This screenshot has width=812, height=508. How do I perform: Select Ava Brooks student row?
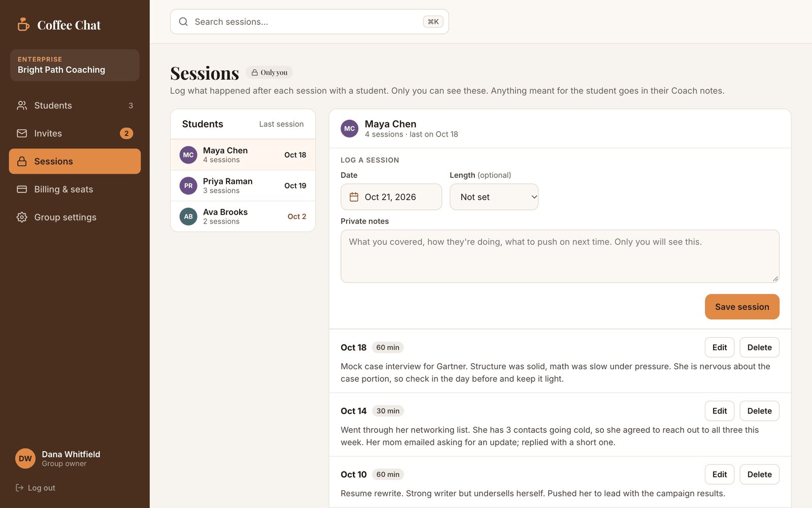pos(243,216)
